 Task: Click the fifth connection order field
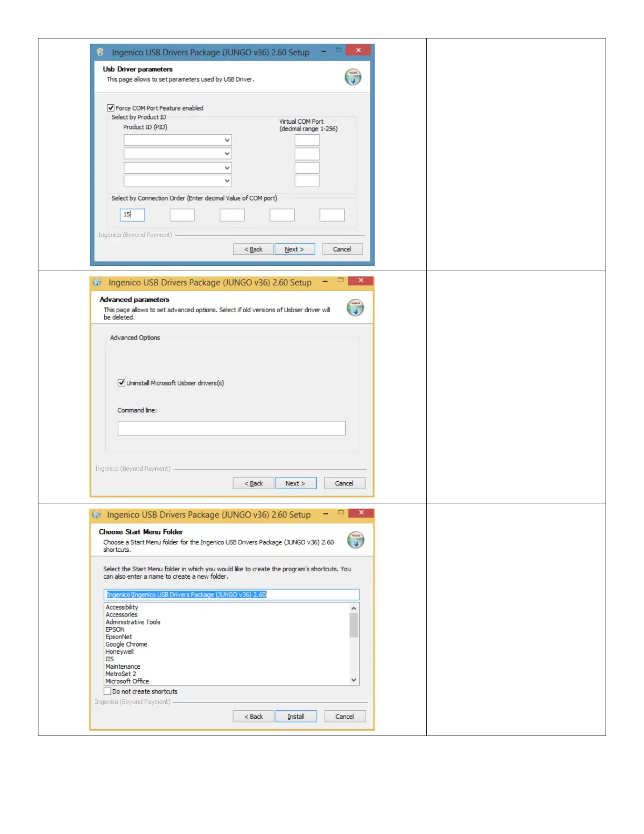332,215
